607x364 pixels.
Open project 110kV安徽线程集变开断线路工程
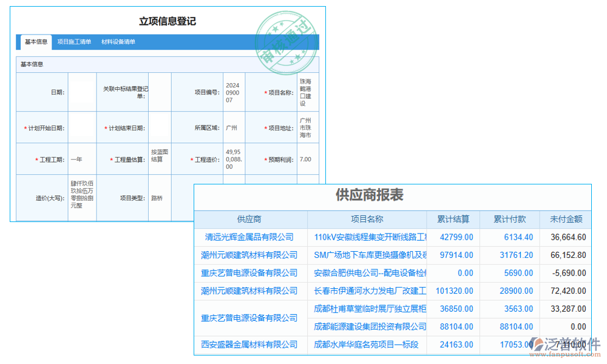pyautogui.click(x=371, y=237)
